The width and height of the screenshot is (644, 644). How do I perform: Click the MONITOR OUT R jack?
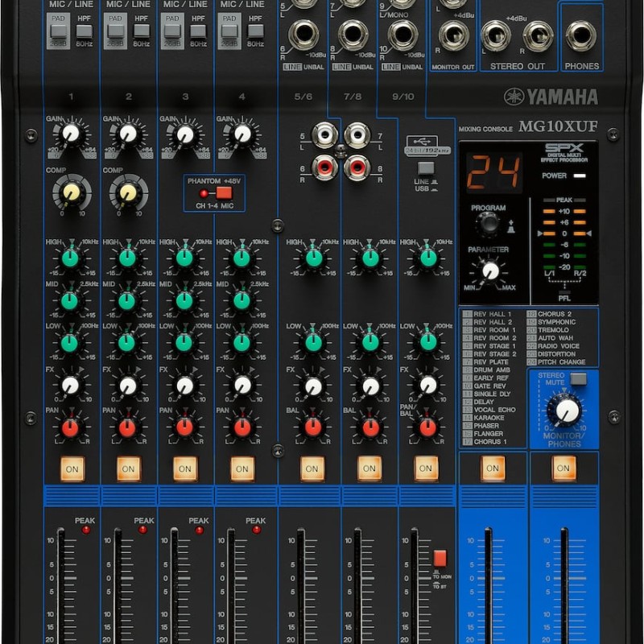pyautogui.click(x=453, y=36)
